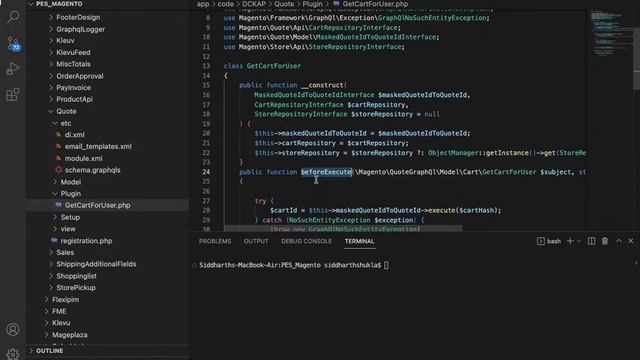
Task: Expand the GraphqlLogger folder
Action: tap(80, 29)
